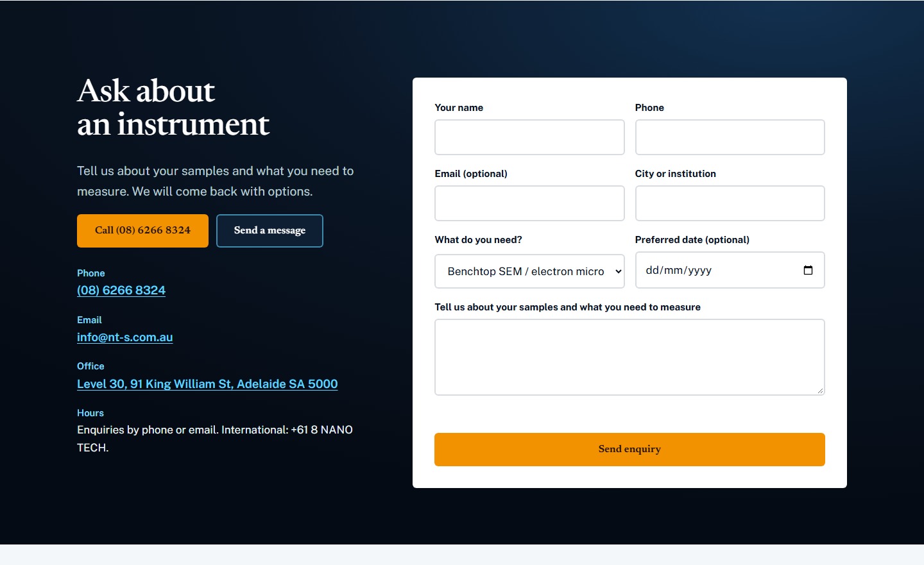Click the 'Office' label above the address
924x565 pixels.
(x=90, y=366)
